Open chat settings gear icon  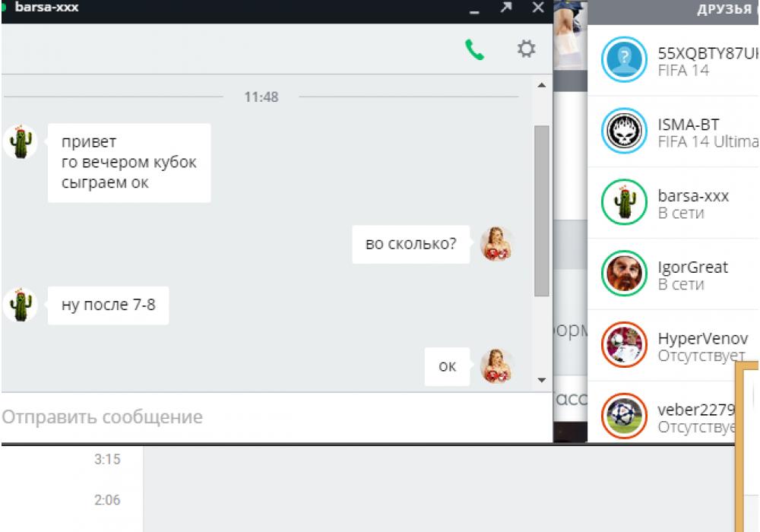(526, 49)
